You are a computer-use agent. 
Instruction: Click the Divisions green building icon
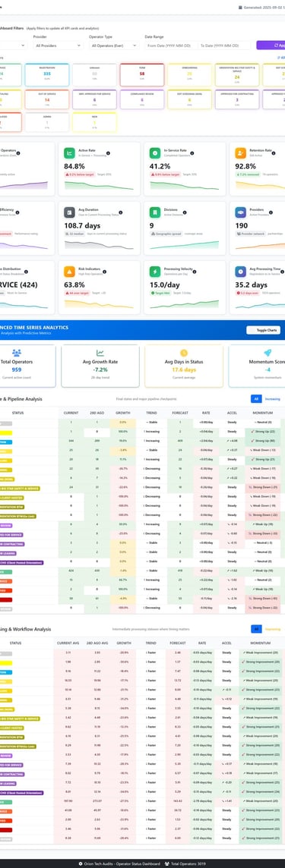click(x=155, y=212)
